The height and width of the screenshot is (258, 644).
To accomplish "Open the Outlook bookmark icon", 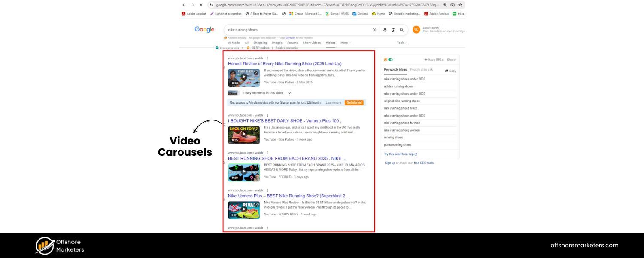I will coord(354,13).
